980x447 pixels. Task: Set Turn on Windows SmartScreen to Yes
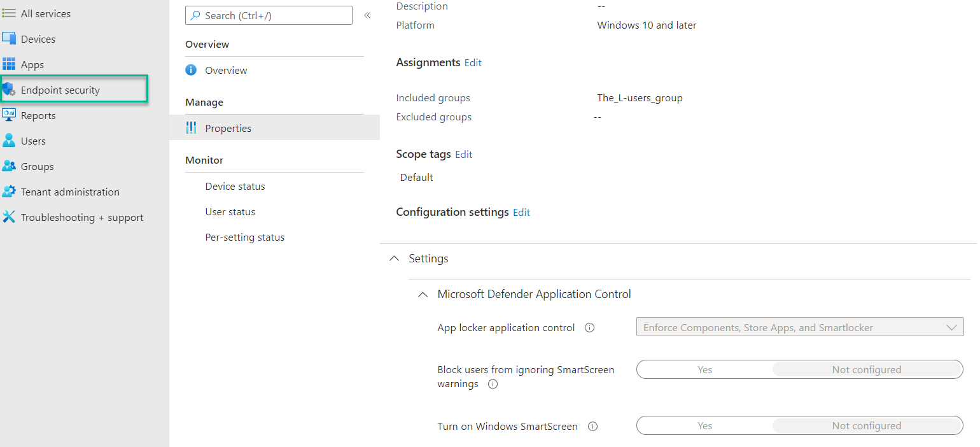point(704,425)
